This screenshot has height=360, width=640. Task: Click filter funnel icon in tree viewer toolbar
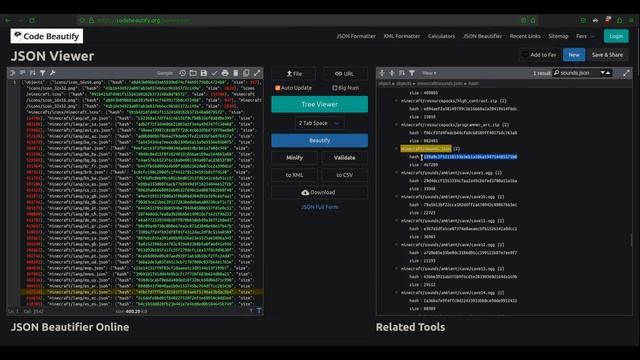tap(412, 73)
